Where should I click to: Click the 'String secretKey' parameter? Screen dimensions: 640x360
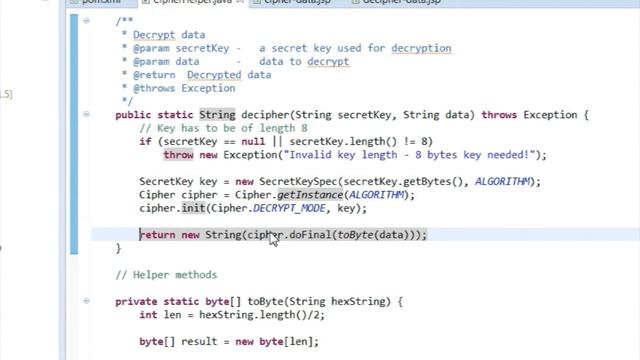tap(343, 115)
